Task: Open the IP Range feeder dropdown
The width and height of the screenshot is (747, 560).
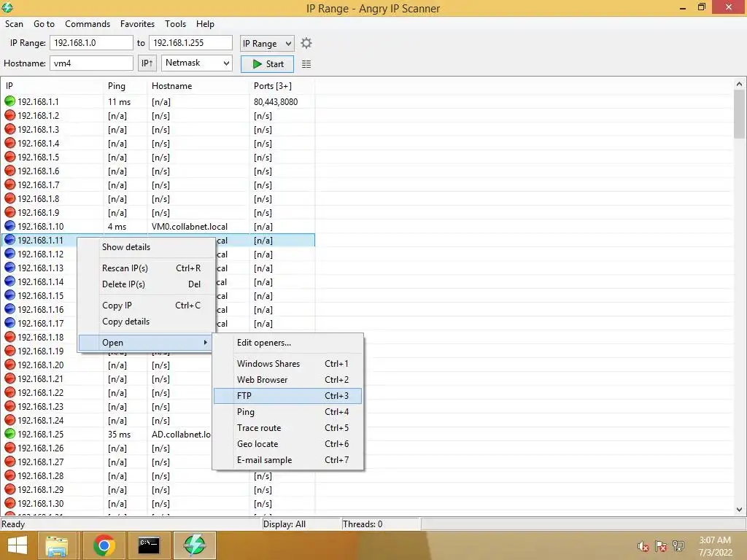Action: (267, 43)
